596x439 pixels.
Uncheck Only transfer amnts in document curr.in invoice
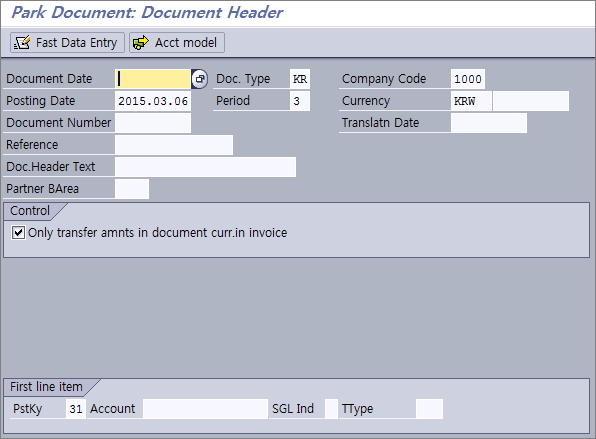(x=18, y=233)
